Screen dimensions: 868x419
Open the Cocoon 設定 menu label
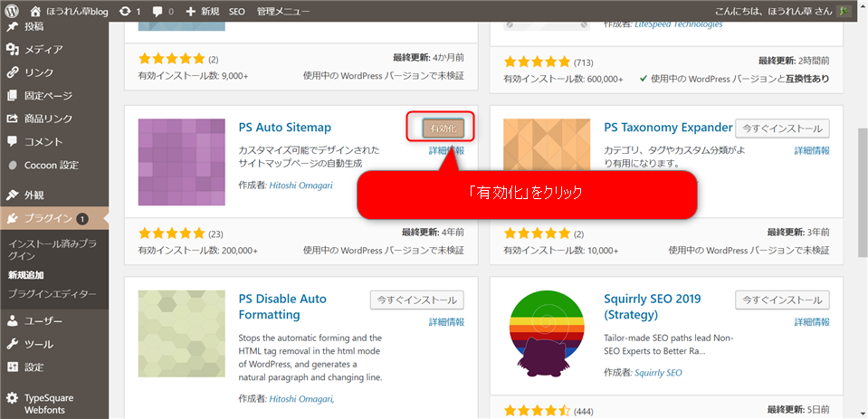coord(52,165)
